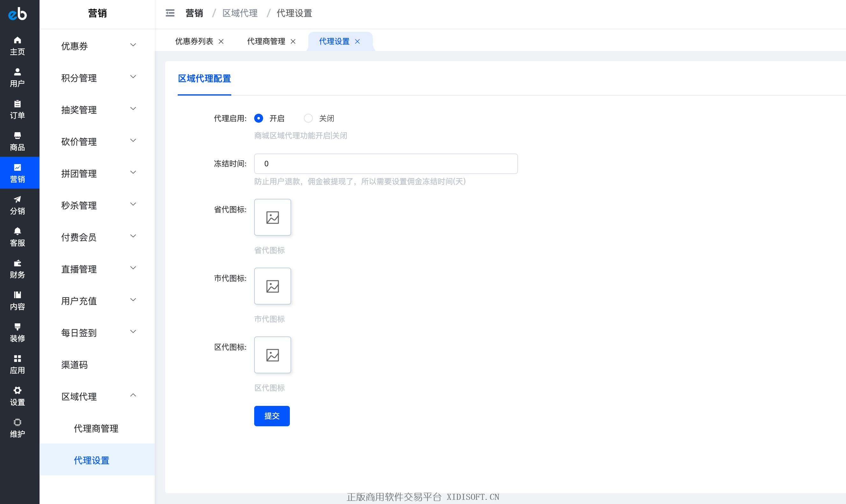The width and height of the screenshot is (846, 504).
Task: Expand the 积分管理 menu
Action: point(97,78)
